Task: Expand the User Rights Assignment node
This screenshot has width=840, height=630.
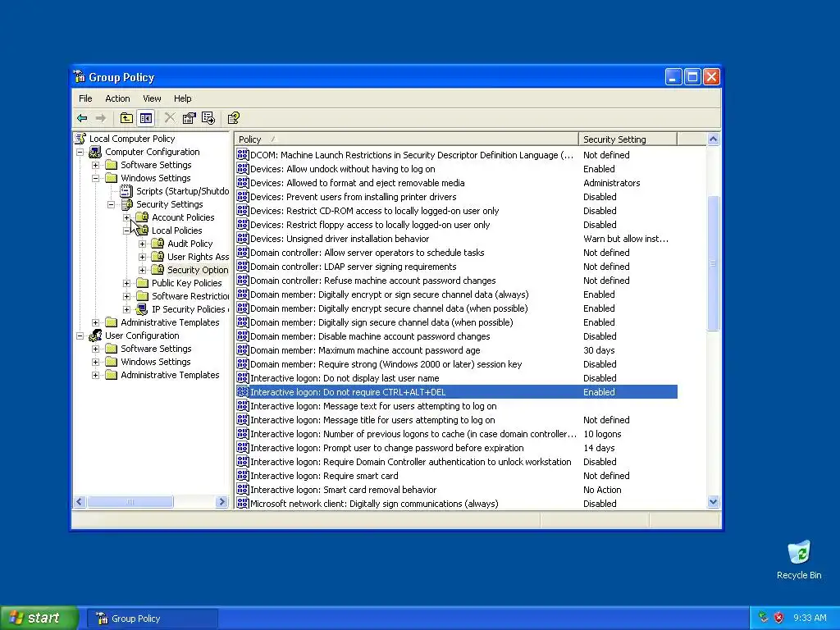Action: tap(142, 257)
